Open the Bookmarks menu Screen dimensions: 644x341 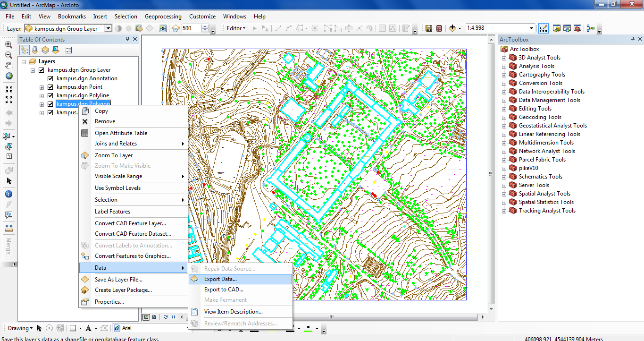coord(72,17)
